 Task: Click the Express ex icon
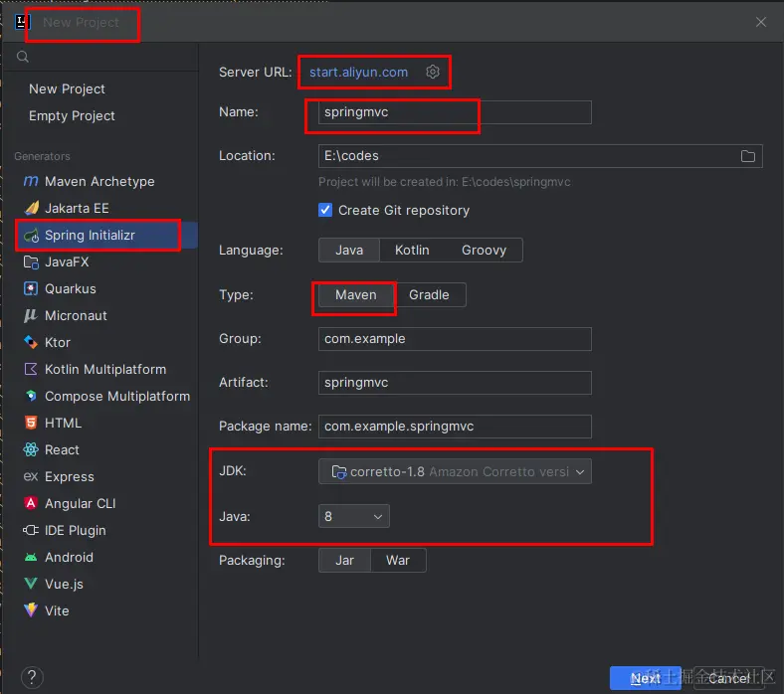tap(31, 476)
